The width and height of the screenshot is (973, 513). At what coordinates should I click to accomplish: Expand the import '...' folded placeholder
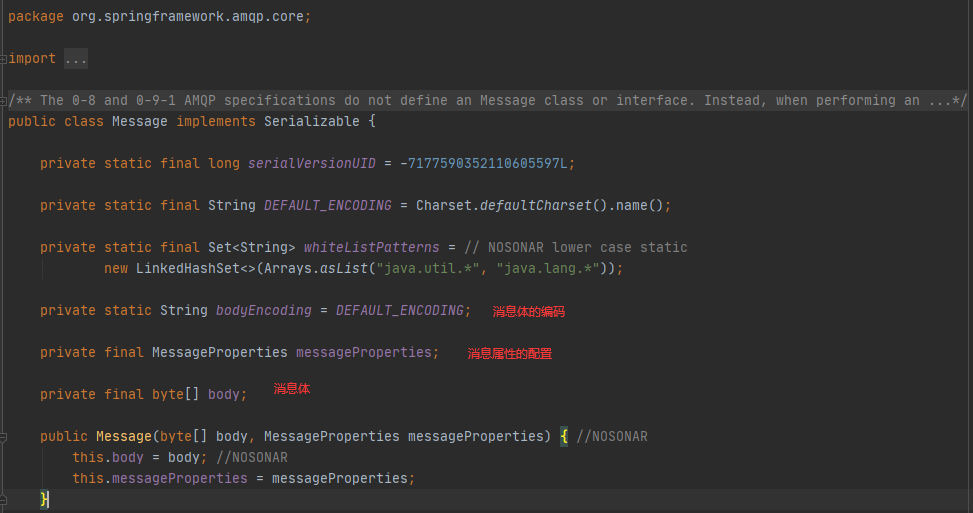[x=76, y=59]
